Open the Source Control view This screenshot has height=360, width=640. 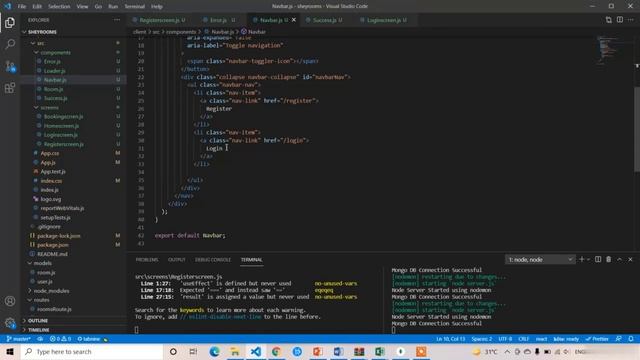click(10, 66)
